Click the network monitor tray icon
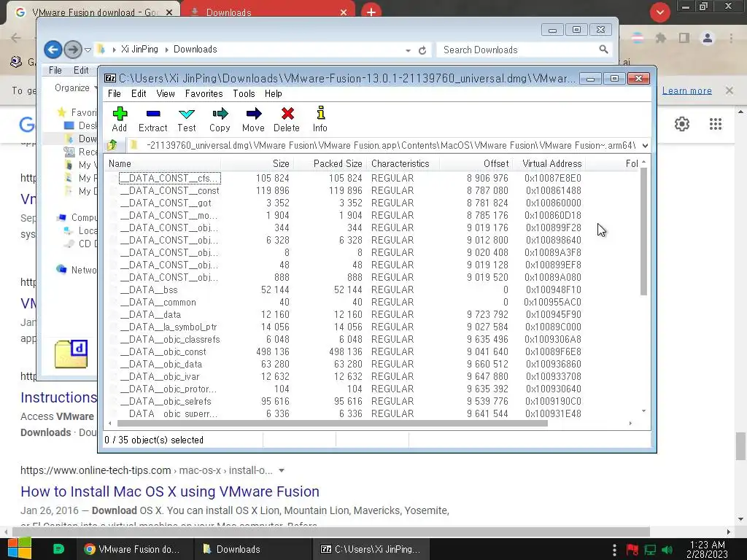Screen dimensions: 747x560 click(650, 550)
